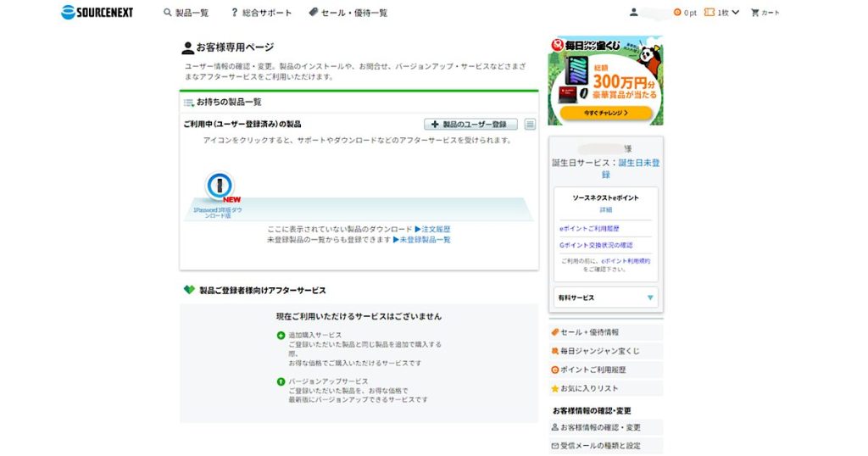Open 注文履歴 order history link

(x=432, y=229)
